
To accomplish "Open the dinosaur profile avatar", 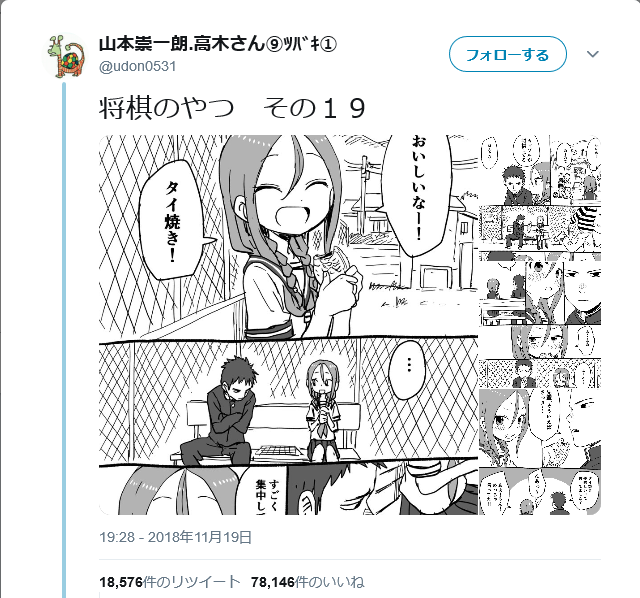I will click(64, 56).
